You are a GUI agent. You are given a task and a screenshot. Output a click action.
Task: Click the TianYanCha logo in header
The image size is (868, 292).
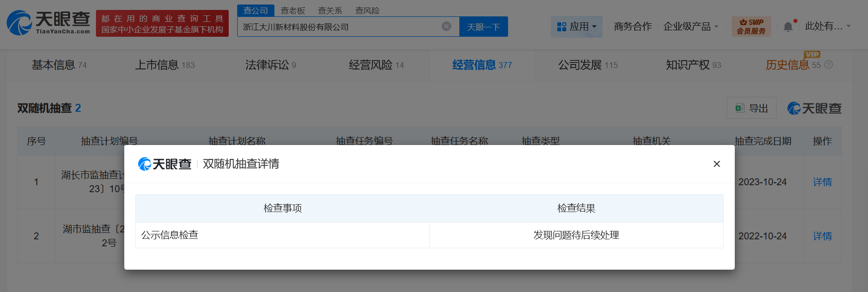click(x=48, y=23)
